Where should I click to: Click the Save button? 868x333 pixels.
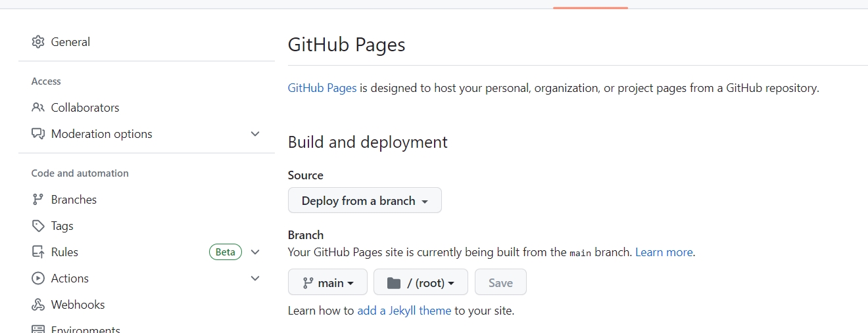(500, 282)
